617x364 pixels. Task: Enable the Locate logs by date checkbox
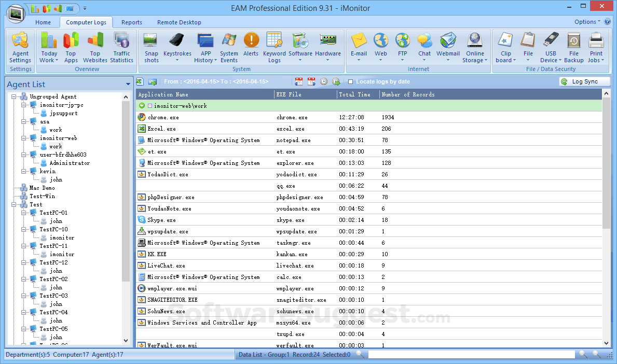tap(351, 82)
